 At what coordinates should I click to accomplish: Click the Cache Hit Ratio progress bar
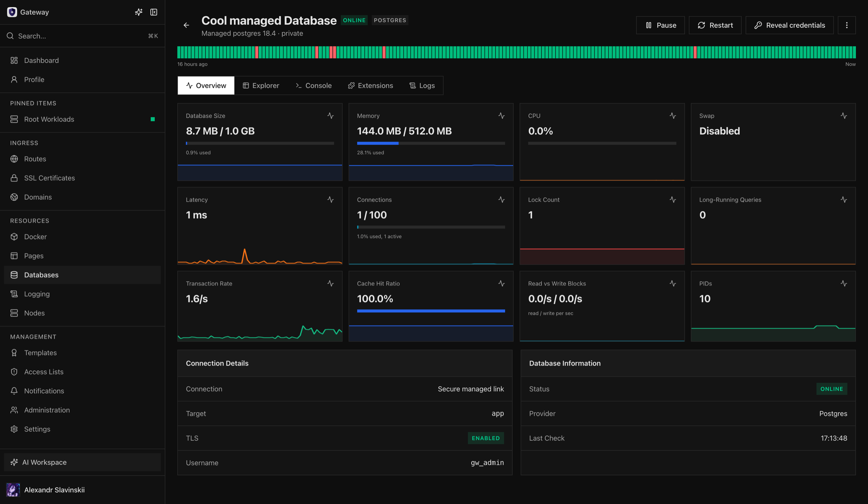click(x=431, y=311)
